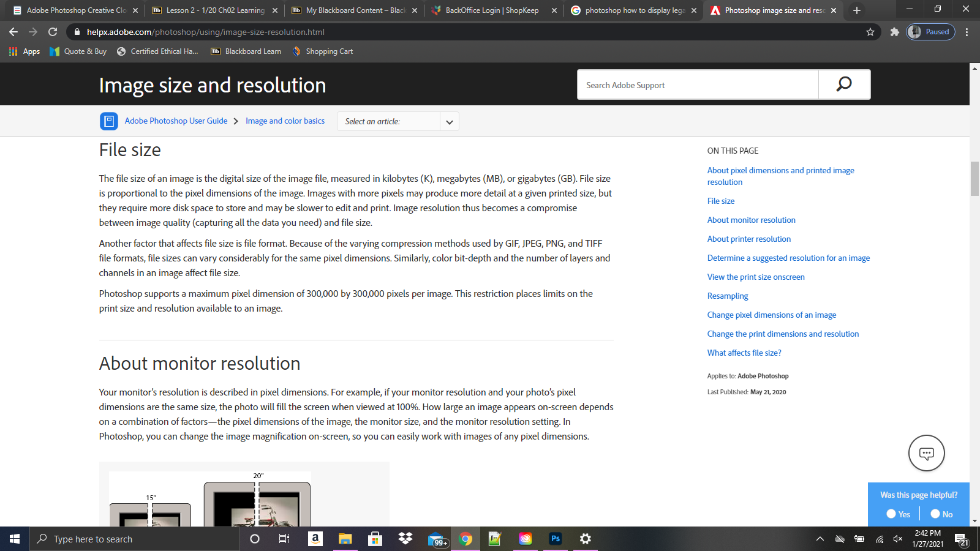
Task: Launch Amazon from the taskbar
Action: 315,539
